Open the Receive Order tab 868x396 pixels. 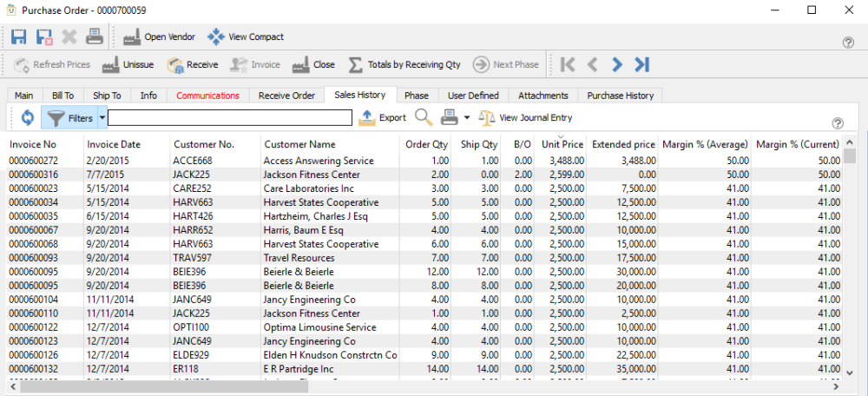[286, 96]
